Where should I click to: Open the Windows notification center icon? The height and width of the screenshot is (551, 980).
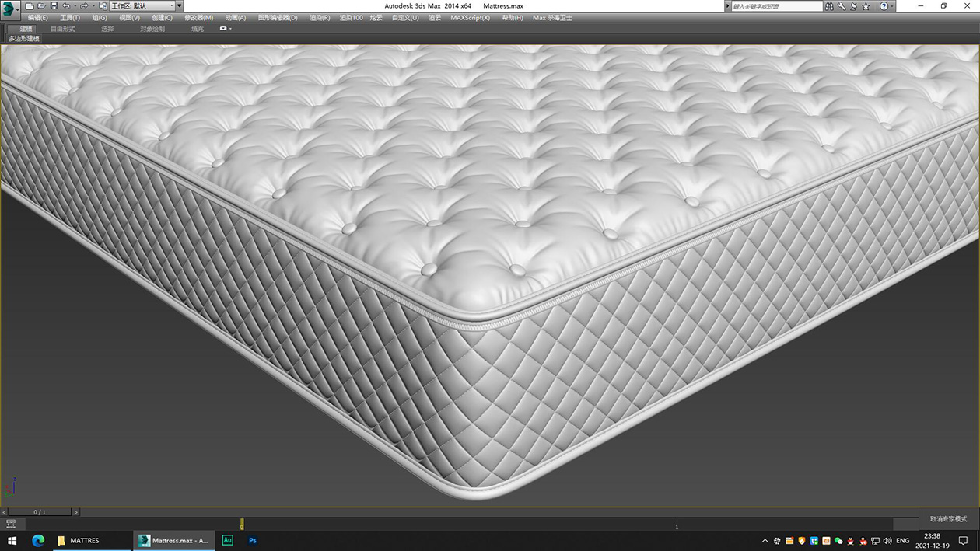963,540
